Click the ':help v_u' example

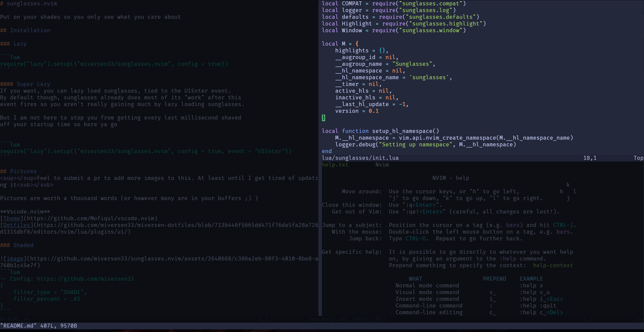pyautogui.click(x=535, y=292)
